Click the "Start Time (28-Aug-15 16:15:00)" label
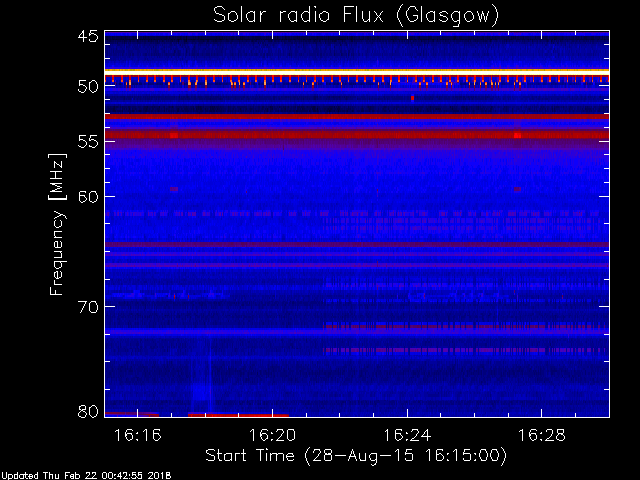This screenshot has width=640, height=480. click(356, 456)
